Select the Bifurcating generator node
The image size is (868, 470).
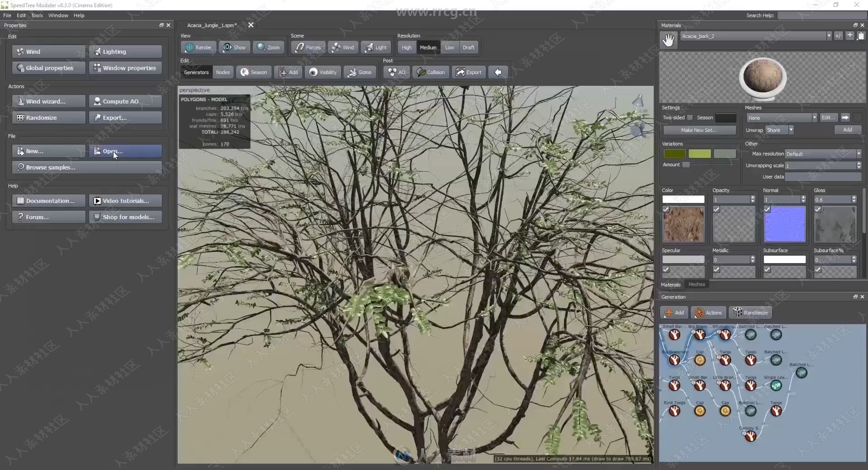(725, 335)
